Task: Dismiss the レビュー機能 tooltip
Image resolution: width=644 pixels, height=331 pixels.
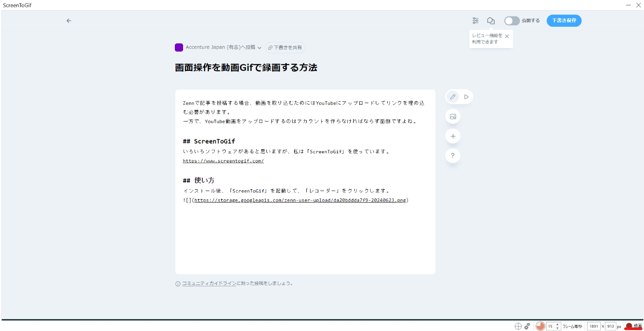Action: [507, 36]
